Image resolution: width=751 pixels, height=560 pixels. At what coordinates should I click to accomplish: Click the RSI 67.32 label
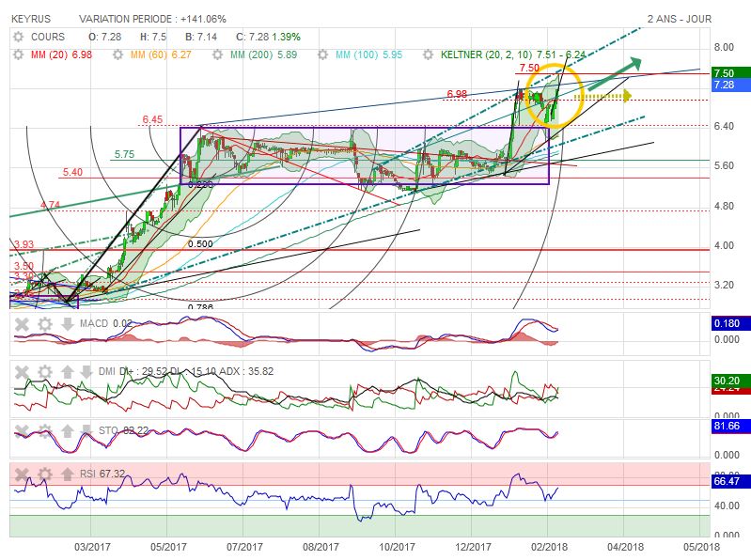click(102, 474)
